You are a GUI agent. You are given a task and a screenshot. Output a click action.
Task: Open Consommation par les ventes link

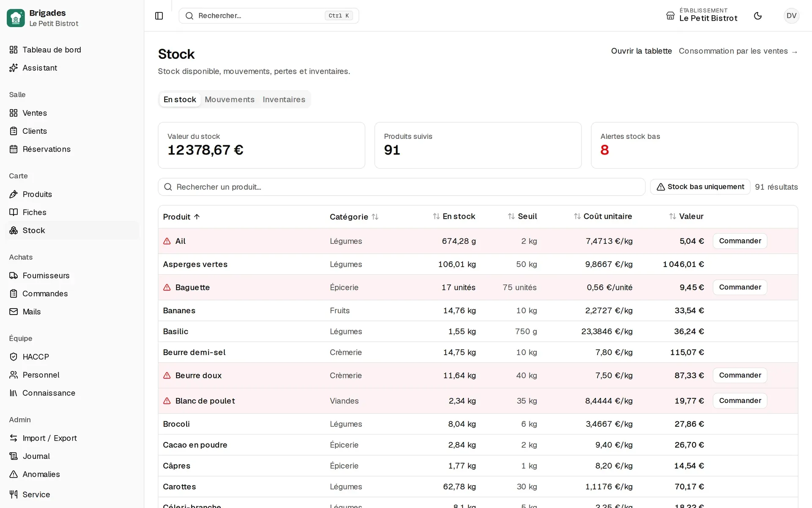pyautogui.click(x=738, y=51)
